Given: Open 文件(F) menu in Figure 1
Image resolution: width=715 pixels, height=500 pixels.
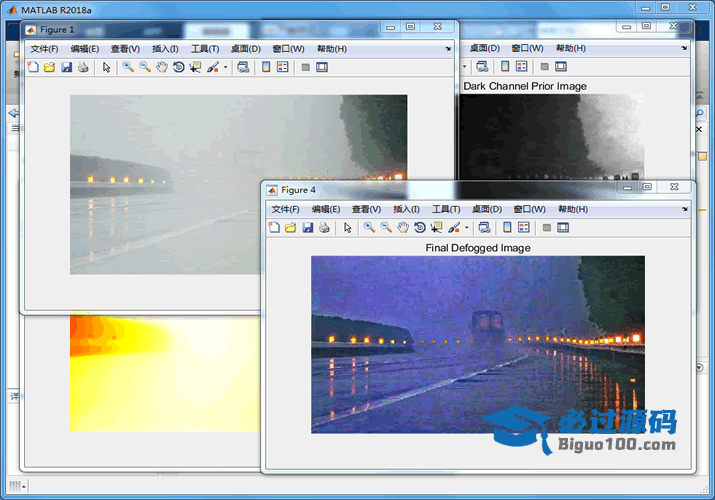Looking at the screenshot, I should (44, 48).
